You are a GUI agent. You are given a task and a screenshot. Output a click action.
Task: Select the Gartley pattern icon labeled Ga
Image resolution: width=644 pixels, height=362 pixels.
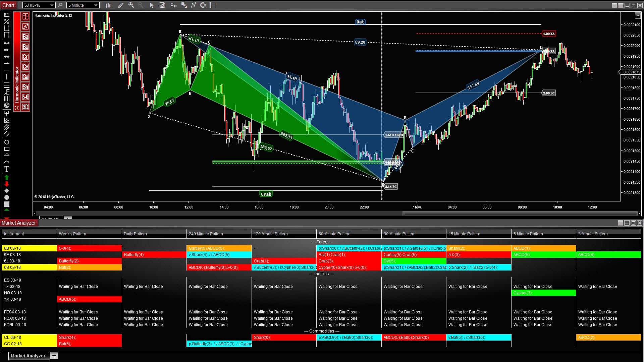click(x=25, y=76)
